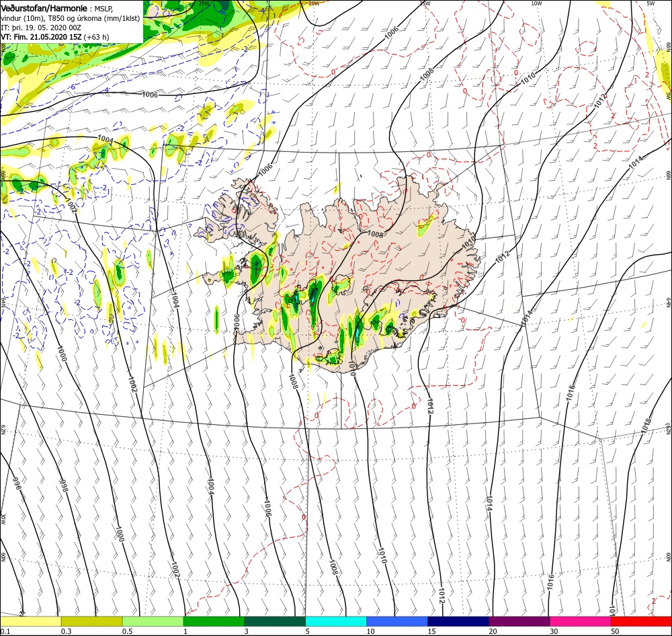Screen dimensions: 672x636
Task: Click the '996' isobar label
Action: coord(17,483)
